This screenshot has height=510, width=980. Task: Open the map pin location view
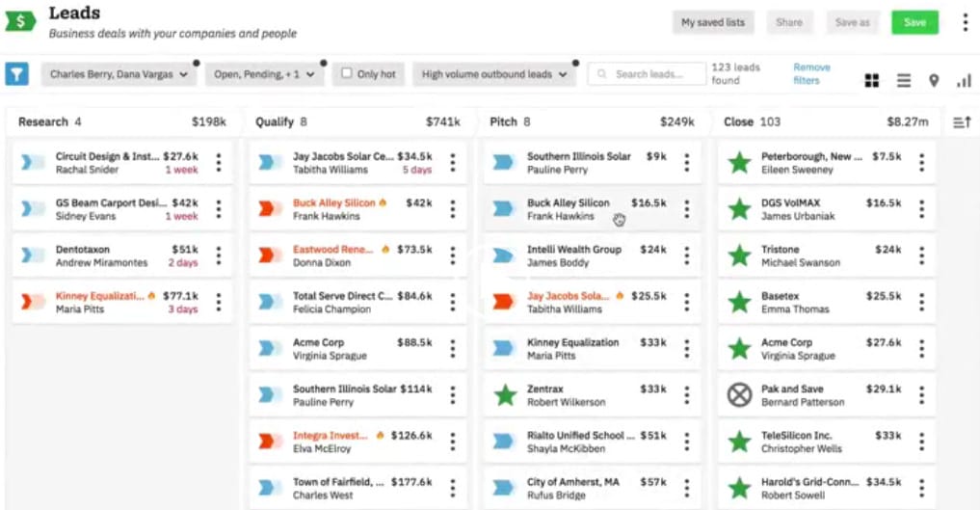[x=934, y=81]
